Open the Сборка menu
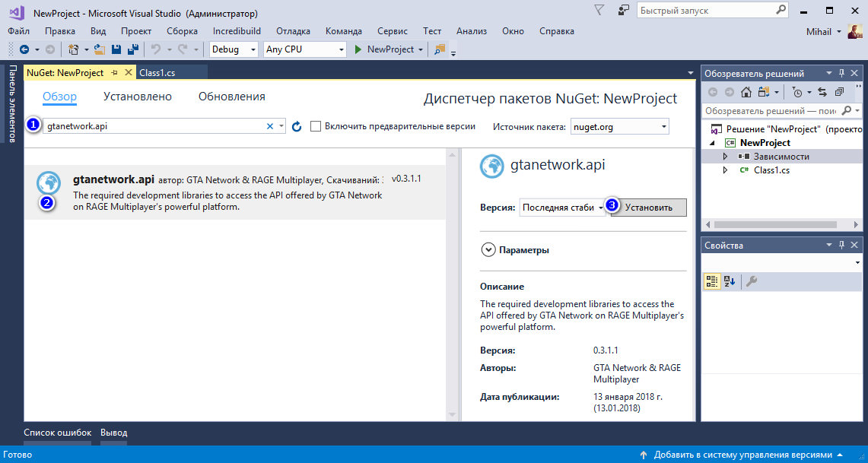 click(x=182, y=31)
